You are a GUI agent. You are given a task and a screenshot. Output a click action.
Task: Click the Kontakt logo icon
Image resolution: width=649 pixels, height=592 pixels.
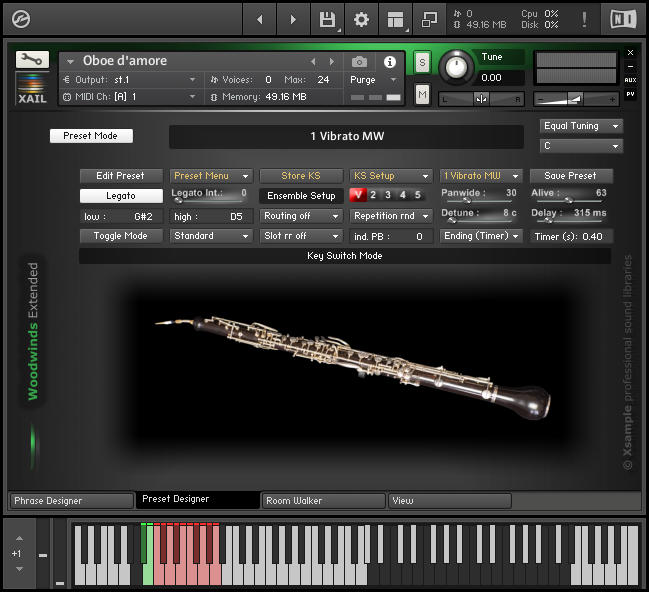click(x=21, y=19)
